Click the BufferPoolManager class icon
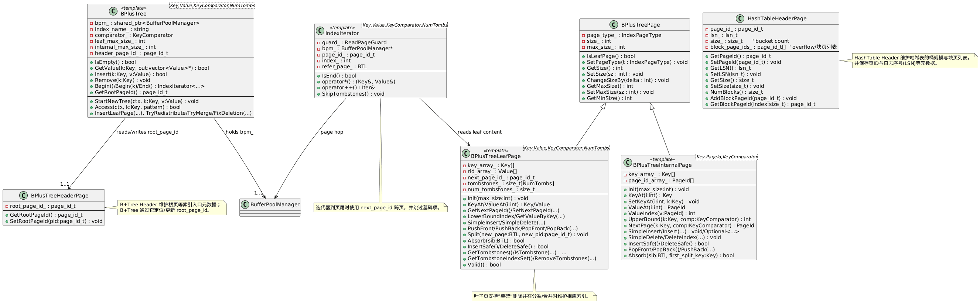 [x=245, y=204]
